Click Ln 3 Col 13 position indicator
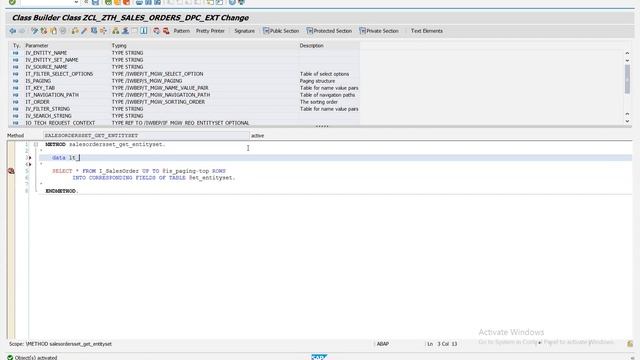Screen dimensions: 640x360 click(442, 344)
